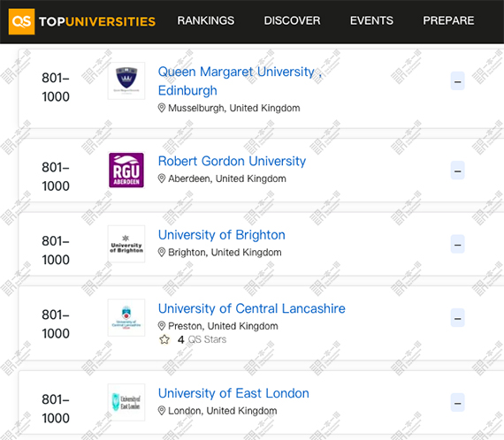Click the University of Brighton logo

[x=126, y=244]
